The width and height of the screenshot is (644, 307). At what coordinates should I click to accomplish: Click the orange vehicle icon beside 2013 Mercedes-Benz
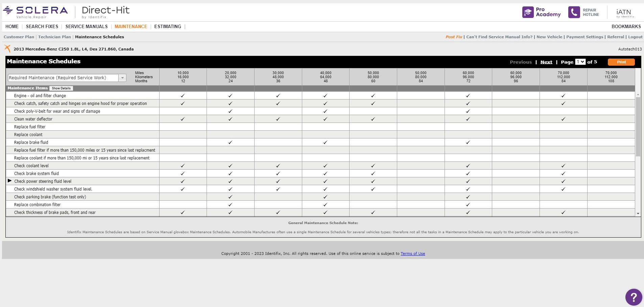(7, 49)
